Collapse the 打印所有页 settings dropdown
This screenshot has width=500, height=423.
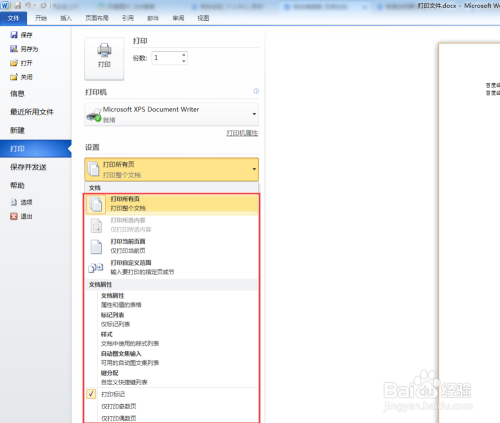click(171, 169)
